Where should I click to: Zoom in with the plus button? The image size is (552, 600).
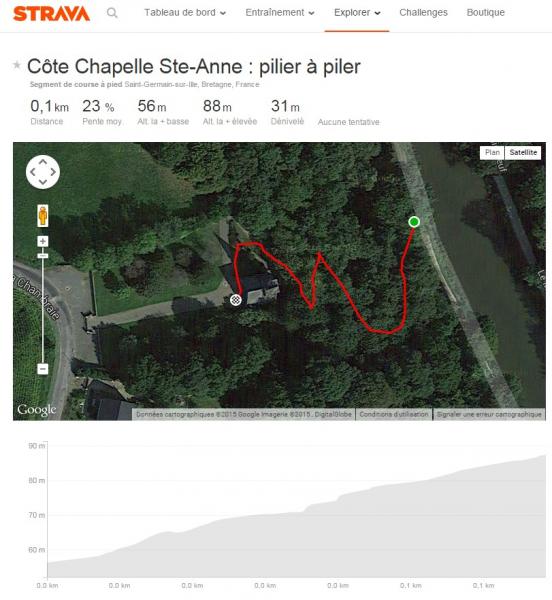(x=43, y=241)
